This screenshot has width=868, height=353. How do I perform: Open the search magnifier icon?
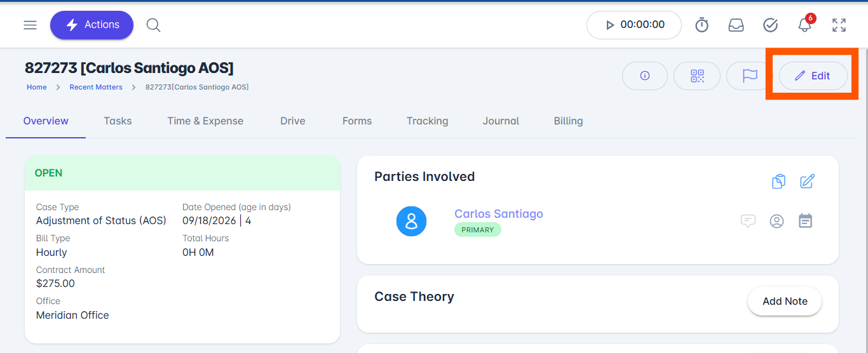153,25
